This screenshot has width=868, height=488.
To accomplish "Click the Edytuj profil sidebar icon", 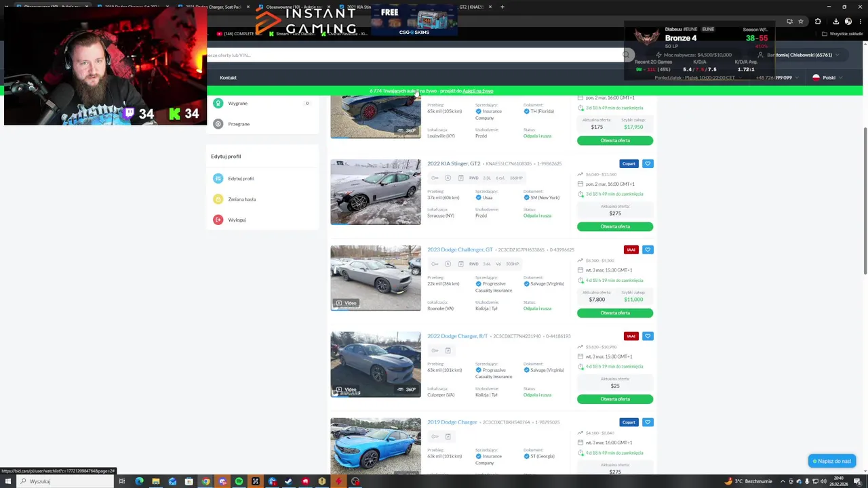I will [x=218, y=178].
